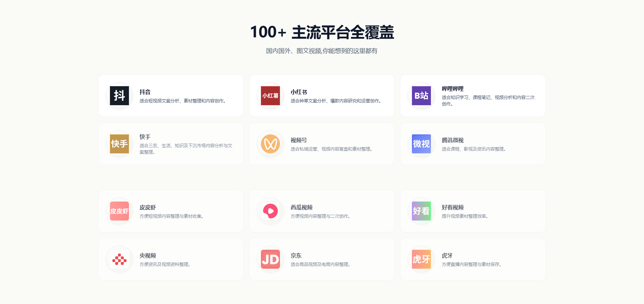Click description 适合种草文案分析、爆款内容研究和运营创作。
The height and width of the screenshot is (304, 644).
click(x=337, y=101)
